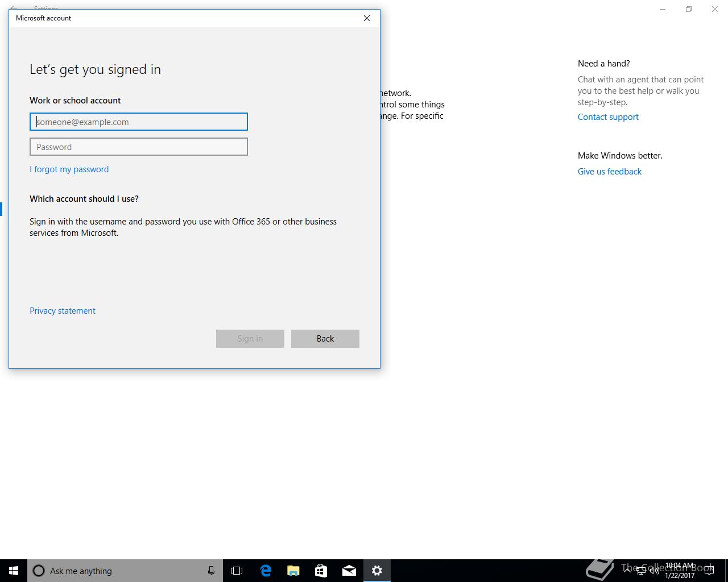
Task: Click the Cortana circle icon
Action: click(39, 571)
